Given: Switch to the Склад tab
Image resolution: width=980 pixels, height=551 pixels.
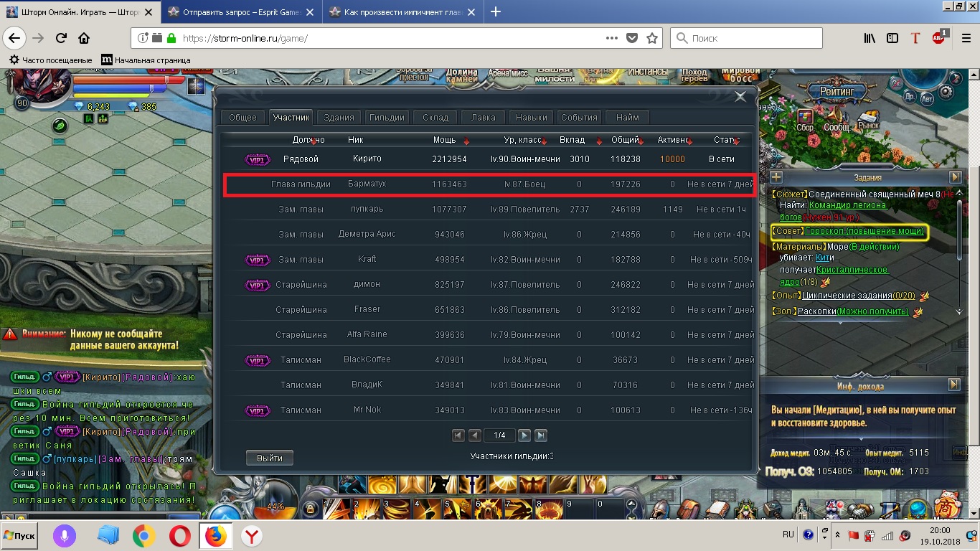Looking at the screenshot, I should point(435,118).
